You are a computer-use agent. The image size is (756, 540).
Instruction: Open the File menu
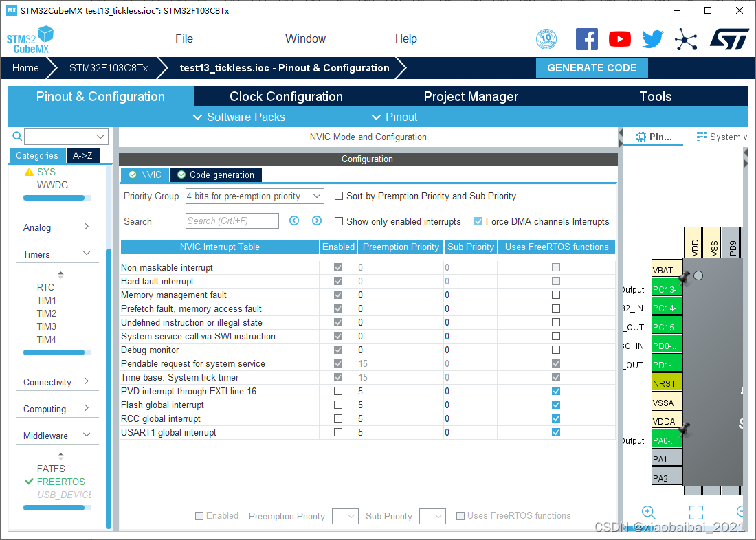[x=184, y=38]
